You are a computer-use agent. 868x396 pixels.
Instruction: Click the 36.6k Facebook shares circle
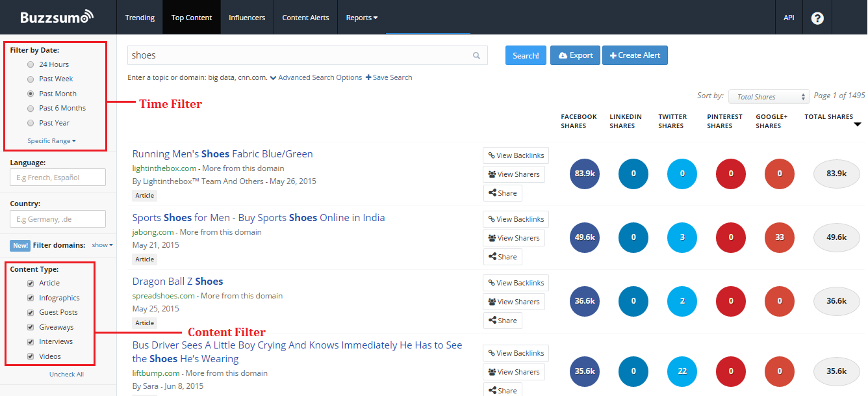[x=584, y=301]
